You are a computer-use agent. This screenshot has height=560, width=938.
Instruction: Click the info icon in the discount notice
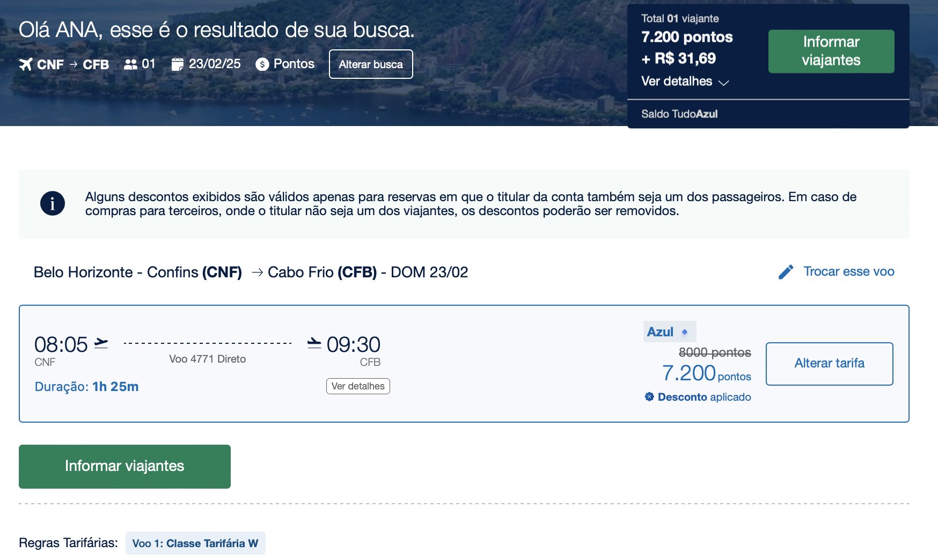[53, 203]
